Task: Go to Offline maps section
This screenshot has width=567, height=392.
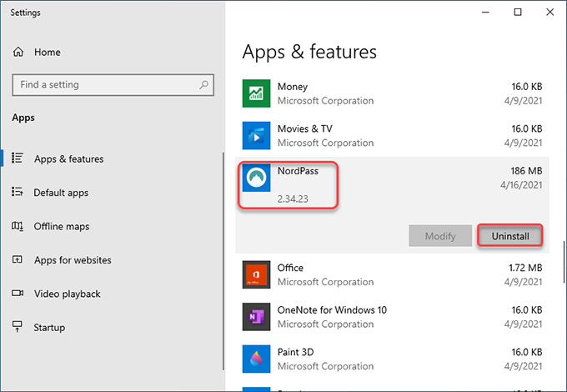Action: (x=62, y=226)
